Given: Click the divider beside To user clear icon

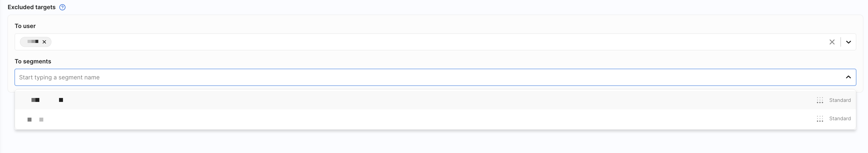Looking at the screenshot, I should pyautogui.click(x=841, y=42).
